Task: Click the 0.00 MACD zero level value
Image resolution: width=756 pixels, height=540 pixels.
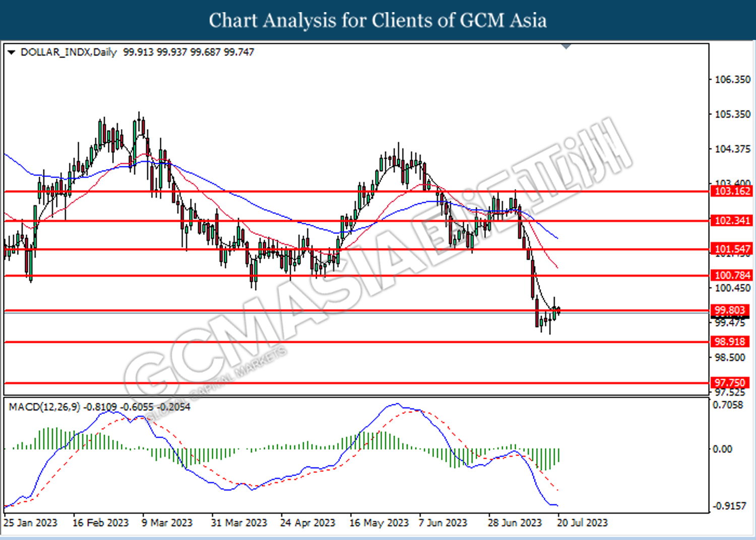Action: coord(722,449)
